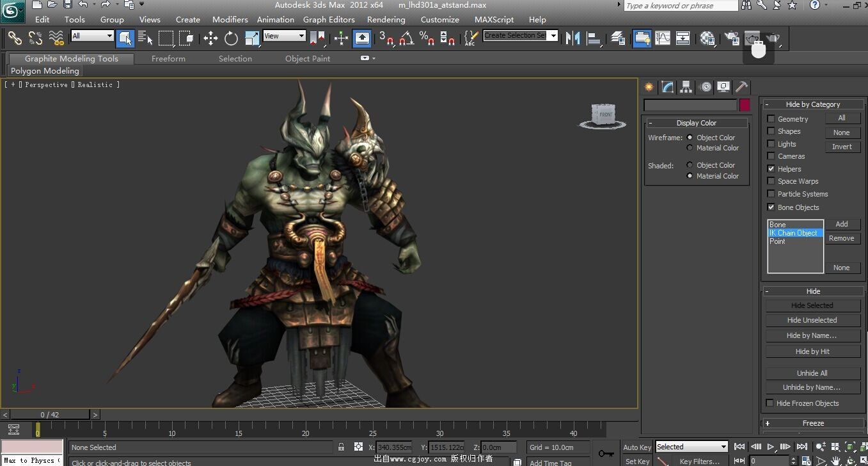Viewport: 868px width, 466px height.
Task: Activate the Select Object tool
Action: point(125,38)
